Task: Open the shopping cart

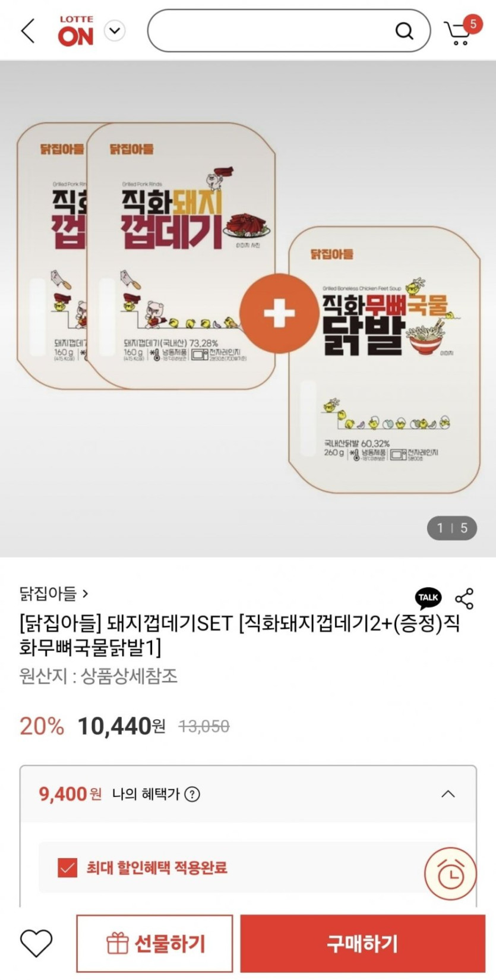Action: click(x=457, y=33)
